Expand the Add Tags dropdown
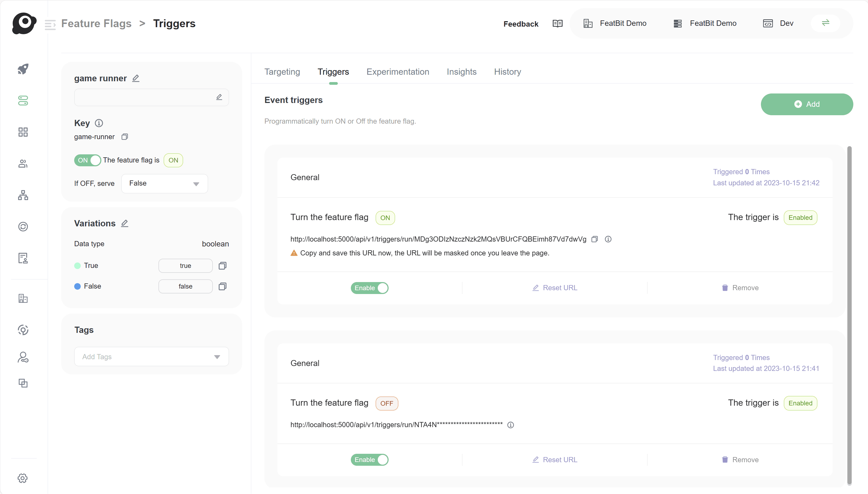This screenshot has width=868, height=494. click(151, 357)
